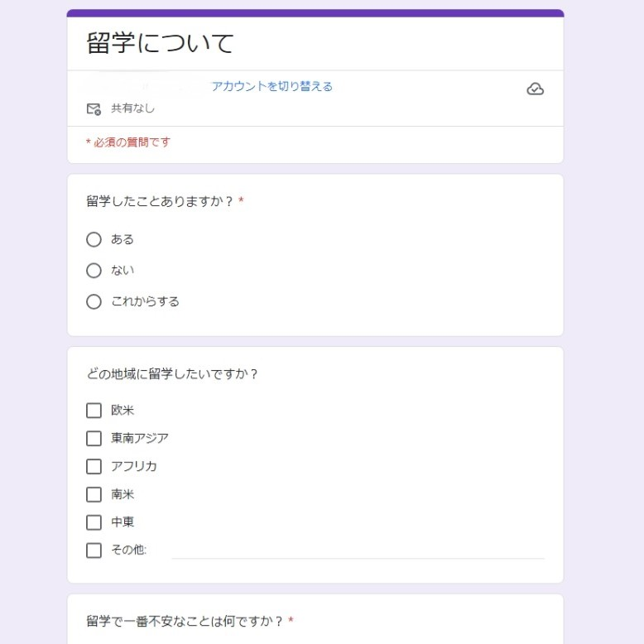Image resolution: width=644 pixels, height=644 pixels.
Task: Click the cloud saved-draft status icon
Action: [x=535, y=89]
